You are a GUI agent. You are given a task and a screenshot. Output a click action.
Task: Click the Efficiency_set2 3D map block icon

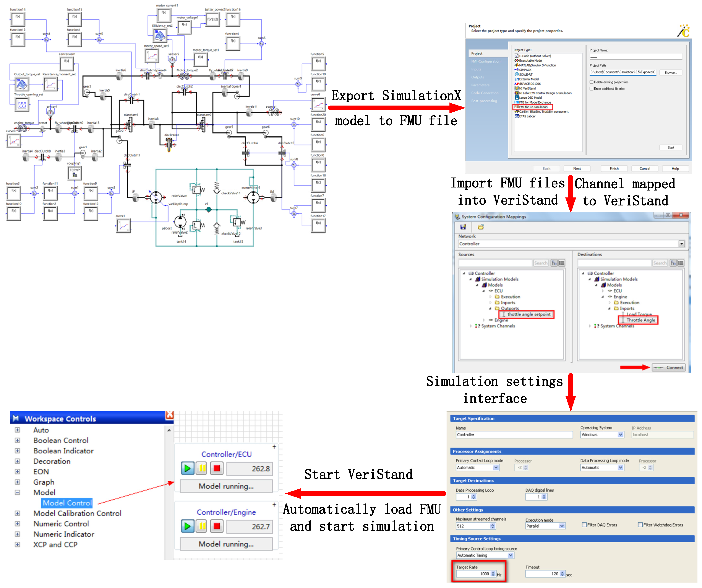pos(159,35)
